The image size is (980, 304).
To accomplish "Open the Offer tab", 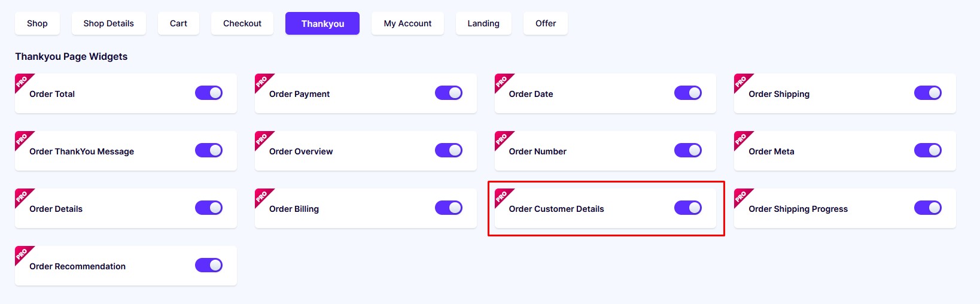I will tap(546, 23).
